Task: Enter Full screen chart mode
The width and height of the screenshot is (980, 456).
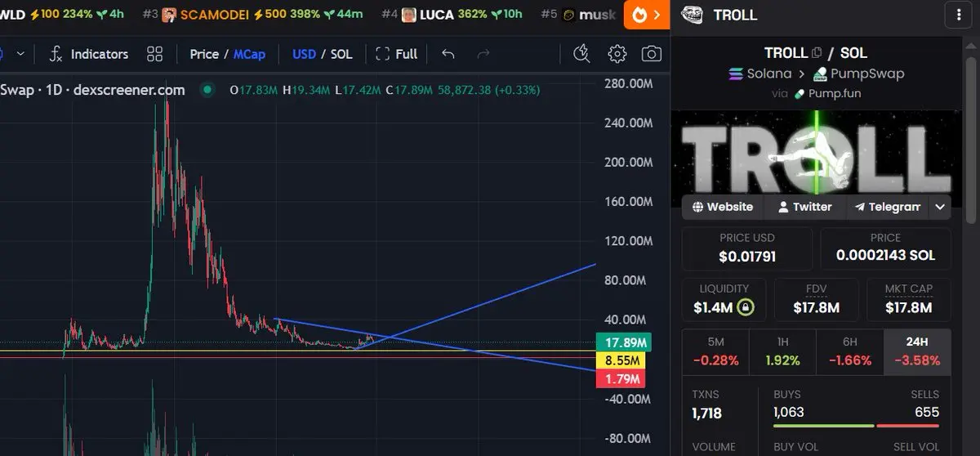Action: 396,54
